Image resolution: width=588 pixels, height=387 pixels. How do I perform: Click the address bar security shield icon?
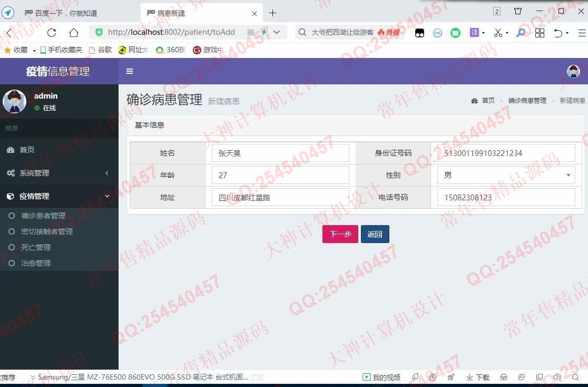(99, 32)
